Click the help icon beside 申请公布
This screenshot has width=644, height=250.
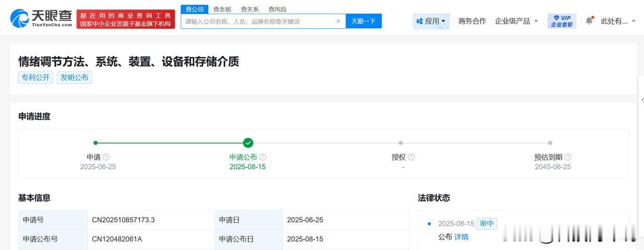tap(263, 157)
